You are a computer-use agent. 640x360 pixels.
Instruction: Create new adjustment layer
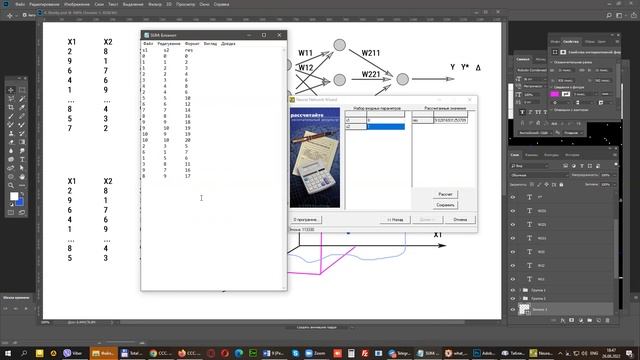pos(580,320)
